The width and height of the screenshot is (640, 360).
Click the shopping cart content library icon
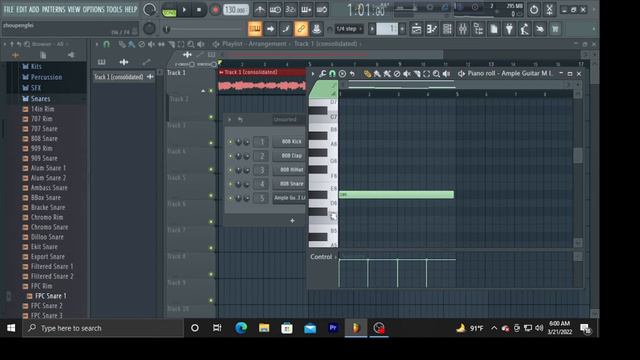coord(555,29)
